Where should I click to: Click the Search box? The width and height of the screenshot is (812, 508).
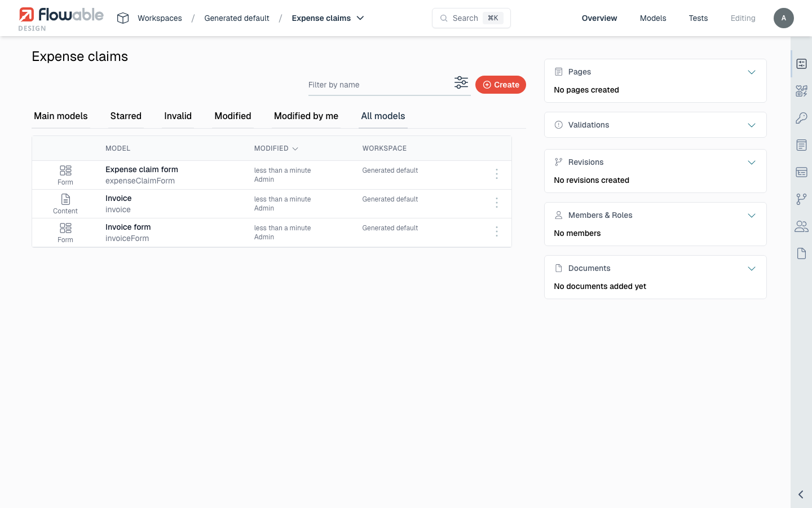(471, 18)
